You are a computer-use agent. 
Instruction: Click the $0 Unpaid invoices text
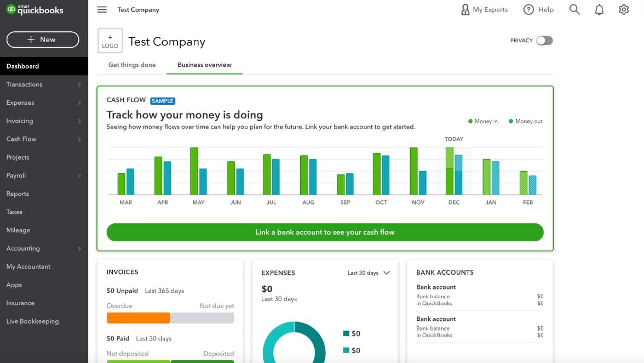(122, 291)
